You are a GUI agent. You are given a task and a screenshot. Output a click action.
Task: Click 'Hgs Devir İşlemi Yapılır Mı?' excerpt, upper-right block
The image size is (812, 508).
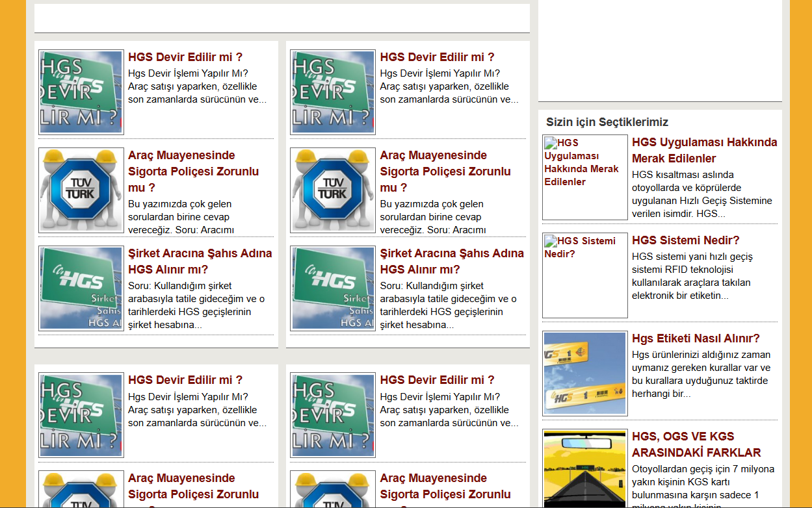point(449,86)
